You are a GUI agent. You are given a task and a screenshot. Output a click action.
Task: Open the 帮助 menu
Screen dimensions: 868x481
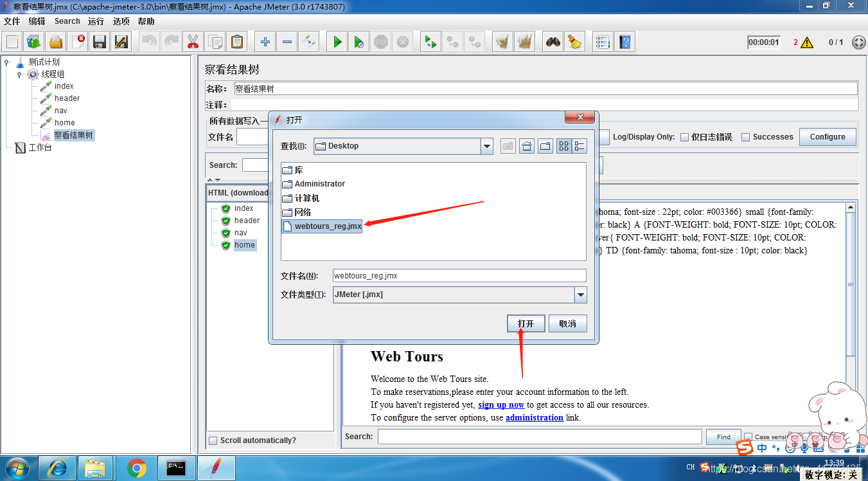pyautogui.click(x=146, y=21)
